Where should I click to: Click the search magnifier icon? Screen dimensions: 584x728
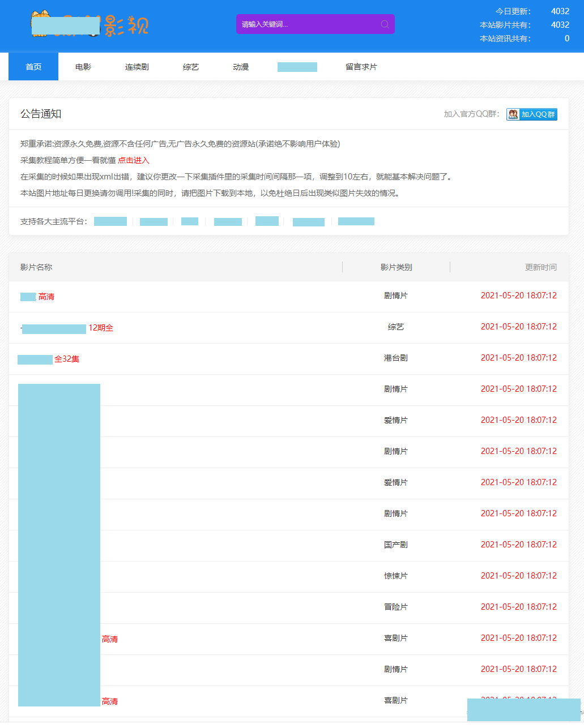pos(385,24)
